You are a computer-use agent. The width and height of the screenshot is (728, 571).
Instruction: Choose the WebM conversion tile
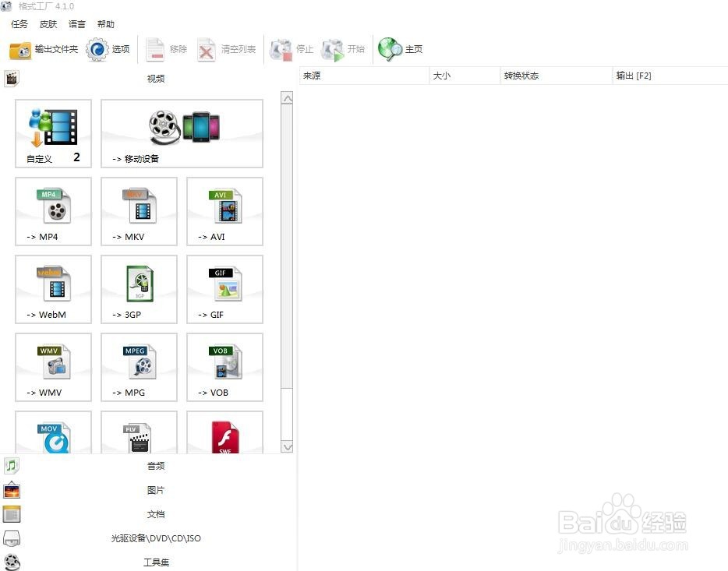click(54, 290)
